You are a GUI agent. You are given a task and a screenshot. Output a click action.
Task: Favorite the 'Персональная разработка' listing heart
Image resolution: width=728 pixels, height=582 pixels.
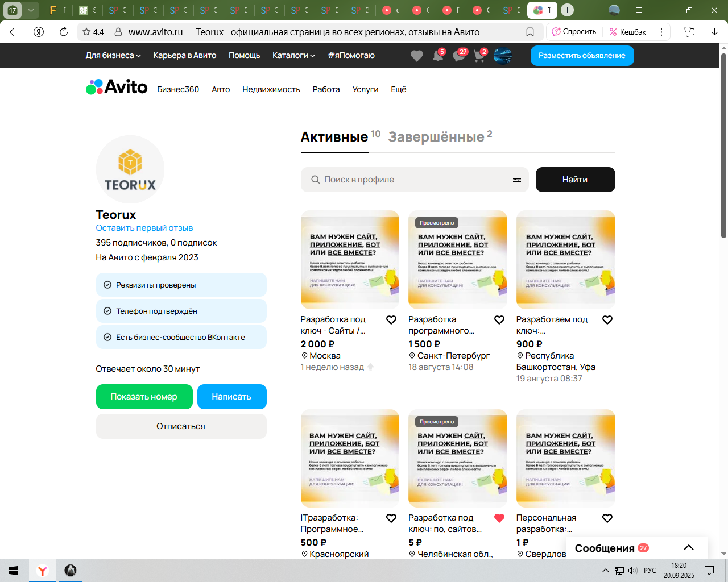(x=607, y=518)
